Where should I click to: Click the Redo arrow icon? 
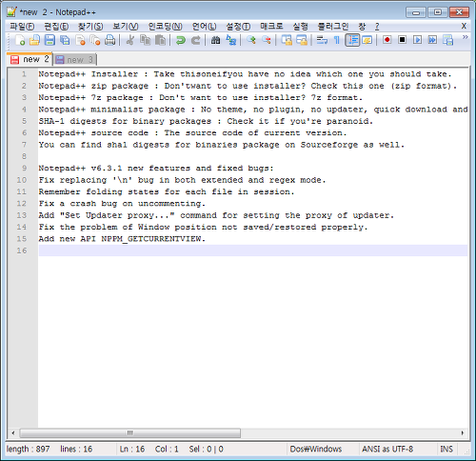coord(196,40)
